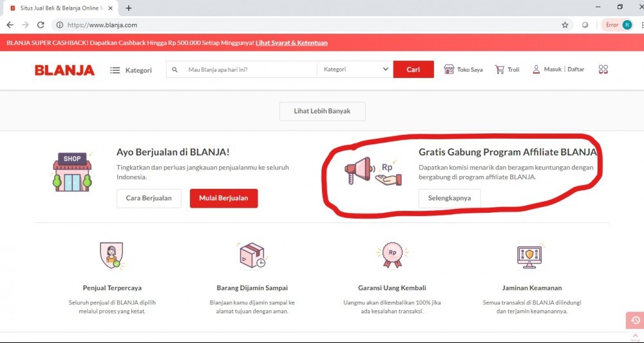Click the megaphone affiliate illustration
Image resolution: width=644 pixels, height=343 pixels.
pyautogui.click(x=373, y=171)
